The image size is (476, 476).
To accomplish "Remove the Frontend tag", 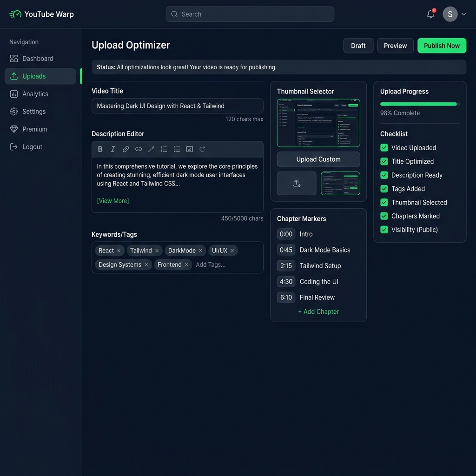I will coord(187,264).
